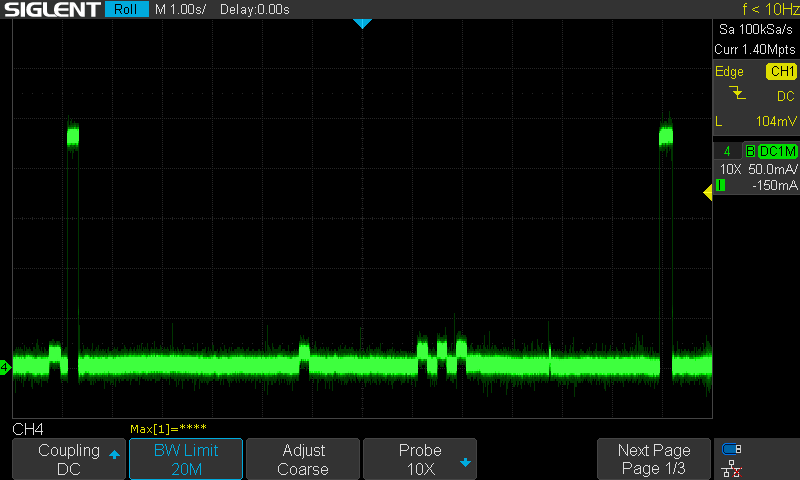This screenshot has height=480, width=800.
Task: Toggle Adjust between Coarse and Fine
Action: click(x=303, y=459)
